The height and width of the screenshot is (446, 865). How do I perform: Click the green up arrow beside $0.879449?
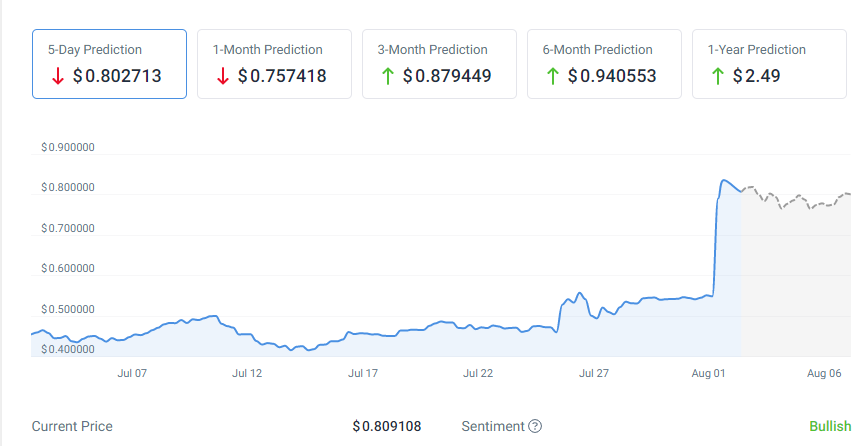387,76
